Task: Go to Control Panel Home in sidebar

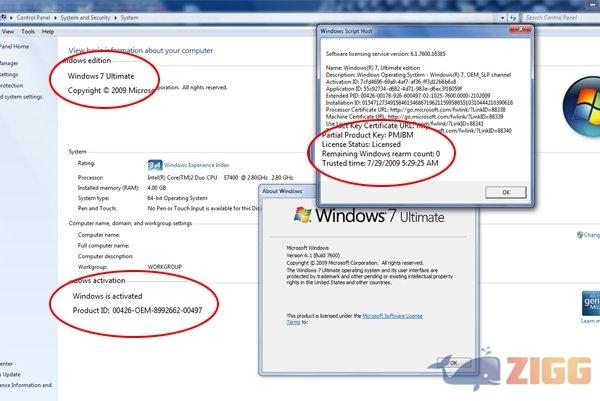Action: click(14, 46)
